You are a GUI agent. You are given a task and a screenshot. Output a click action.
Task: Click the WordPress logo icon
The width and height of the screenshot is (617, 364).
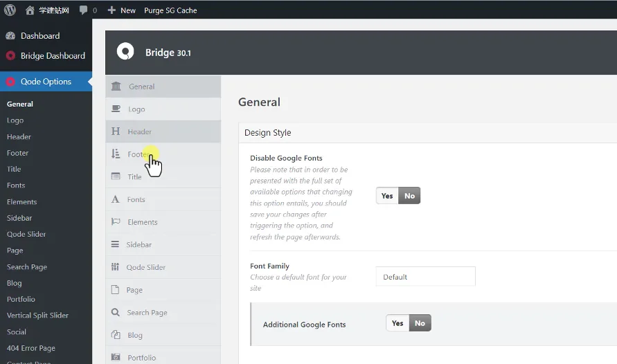(x=10, y=10)
